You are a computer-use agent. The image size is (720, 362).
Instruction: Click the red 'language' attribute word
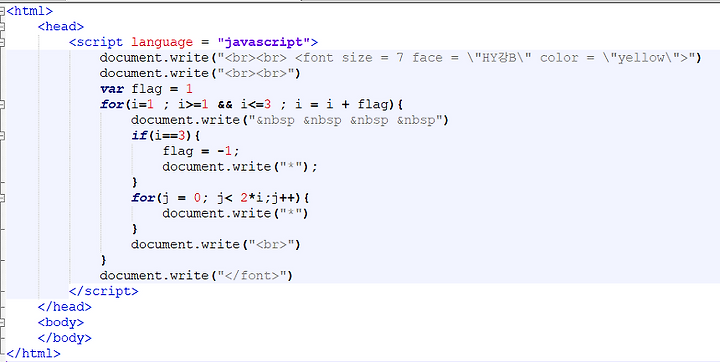(x=162, y=42)
